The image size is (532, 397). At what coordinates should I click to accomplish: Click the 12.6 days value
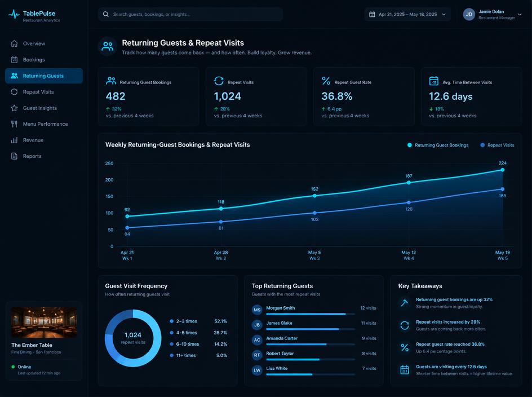pyautogui.click(x=451, y=96)
